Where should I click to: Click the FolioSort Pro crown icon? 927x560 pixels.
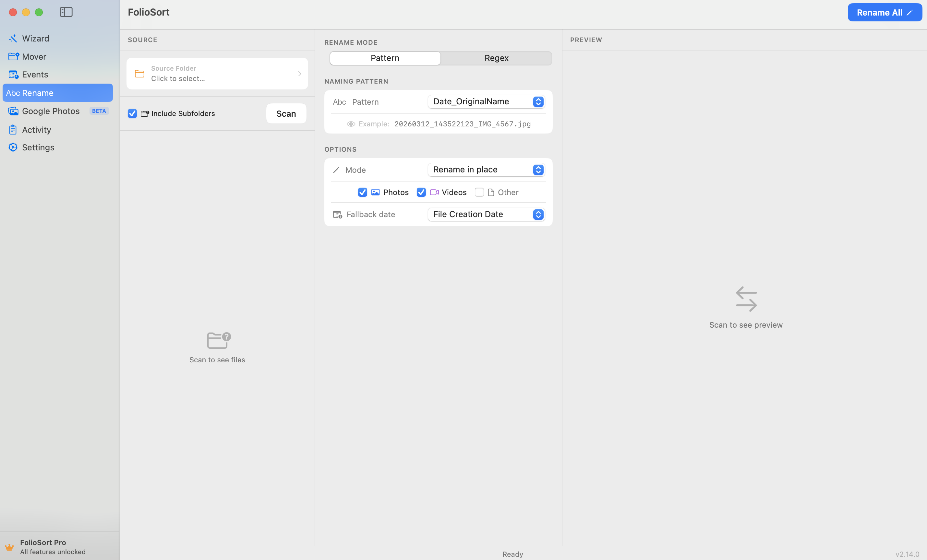[x=9, y=547]
